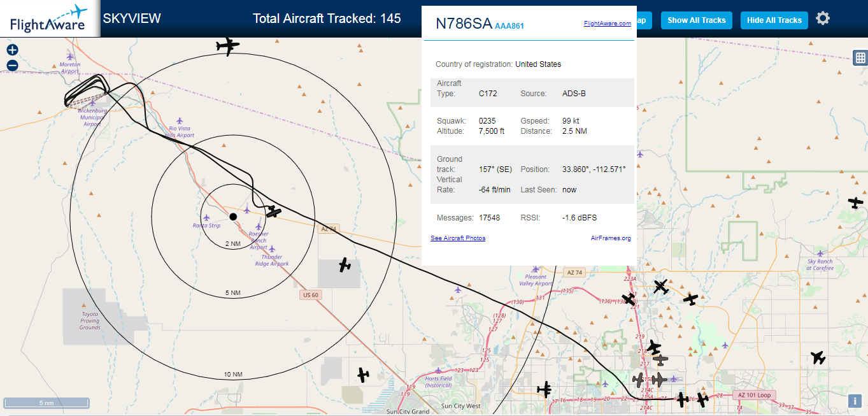Viewport: 868px width, 416px height.
Task: Click Roesner Ranch Airport icon
Action: (259, 226)
